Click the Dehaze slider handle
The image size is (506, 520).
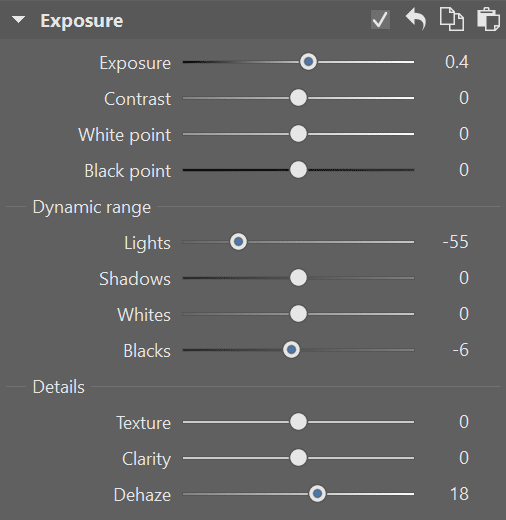coord(317,494)
